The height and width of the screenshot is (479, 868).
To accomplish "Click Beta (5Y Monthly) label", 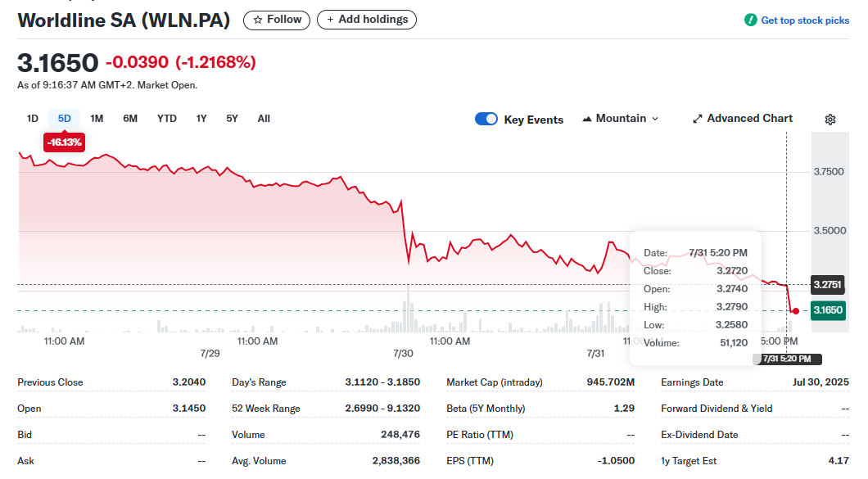I will [x=486, y=408].
